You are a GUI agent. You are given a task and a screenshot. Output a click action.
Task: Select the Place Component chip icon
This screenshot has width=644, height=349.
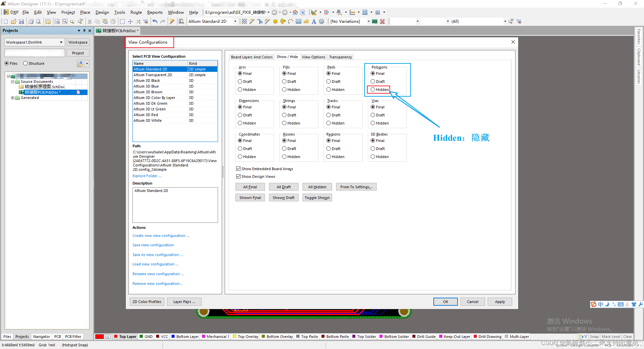click(x=322, y=21)
